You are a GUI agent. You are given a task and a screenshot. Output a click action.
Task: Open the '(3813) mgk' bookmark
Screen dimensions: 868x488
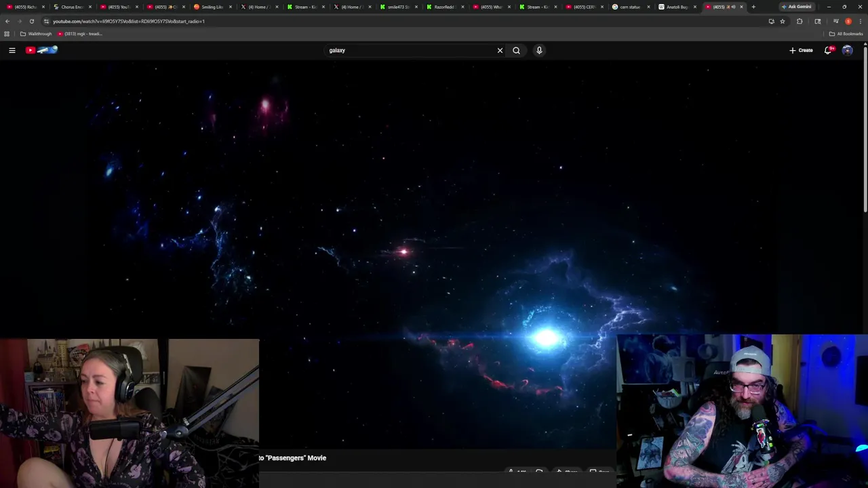80,34
